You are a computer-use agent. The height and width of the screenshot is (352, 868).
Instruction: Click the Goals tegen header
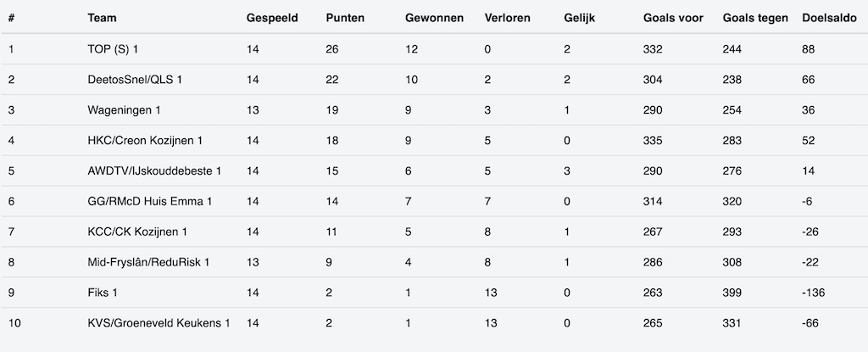point(755,18)
